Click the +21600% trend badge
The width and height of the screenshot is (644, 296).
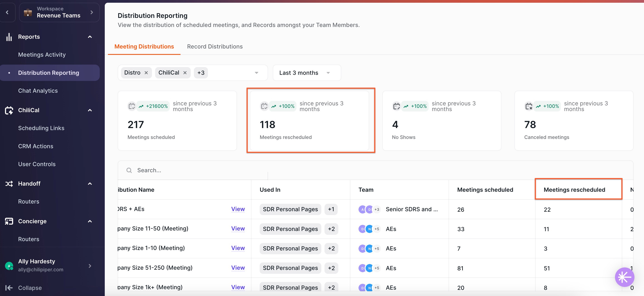[153, 106]
